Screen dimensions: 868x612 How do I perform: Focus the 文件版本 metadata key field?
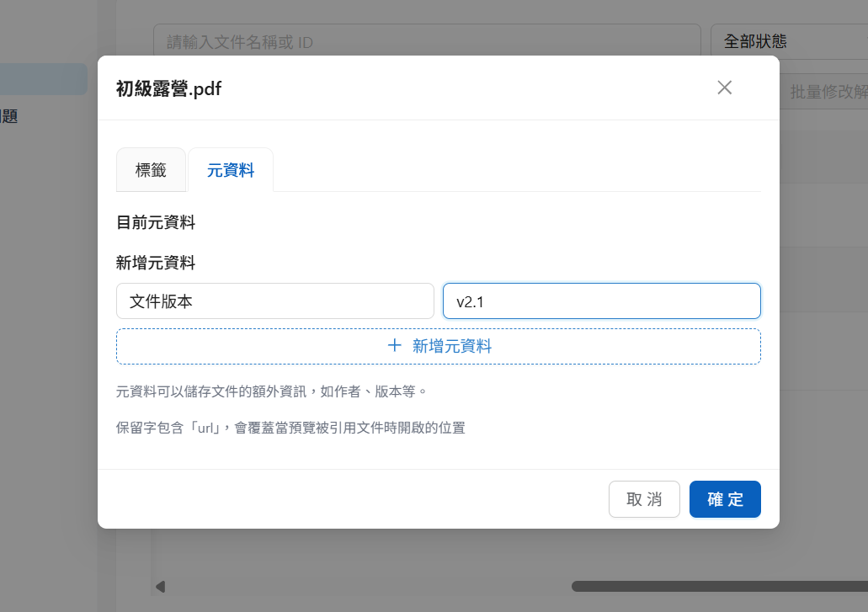point(274,301)
